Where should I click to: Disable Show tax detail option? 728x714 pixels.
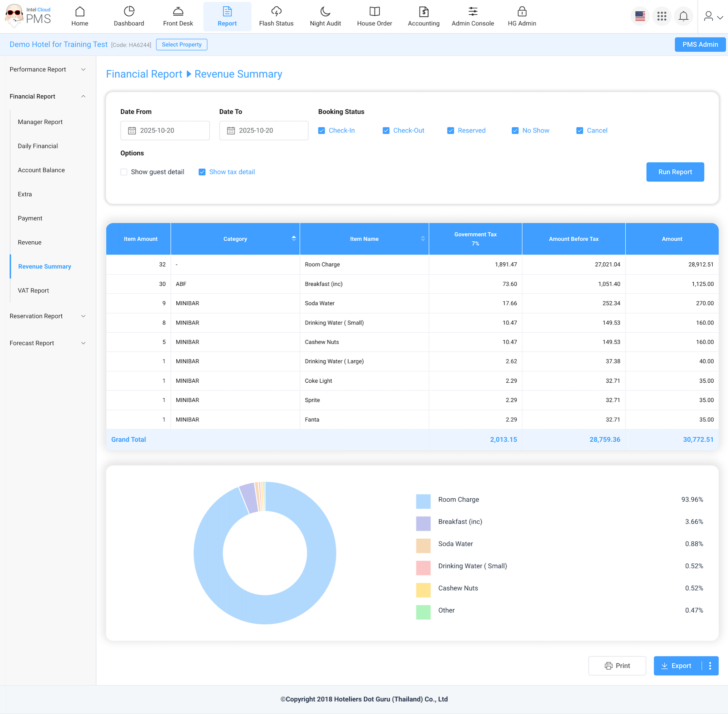coord(202,172)
